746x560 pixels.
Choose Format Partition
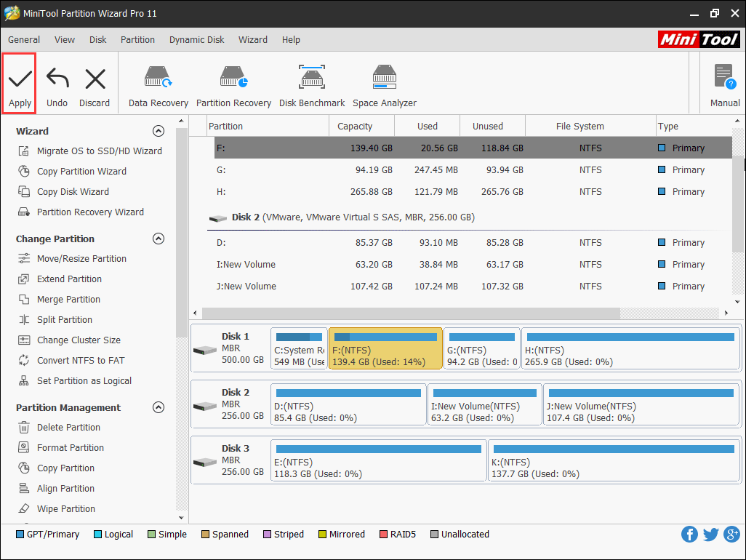tap(61, 448)
